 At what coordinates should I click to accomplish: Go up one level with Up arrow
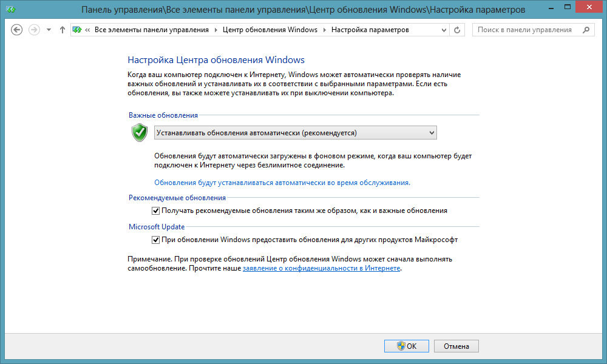coord(63,30)
